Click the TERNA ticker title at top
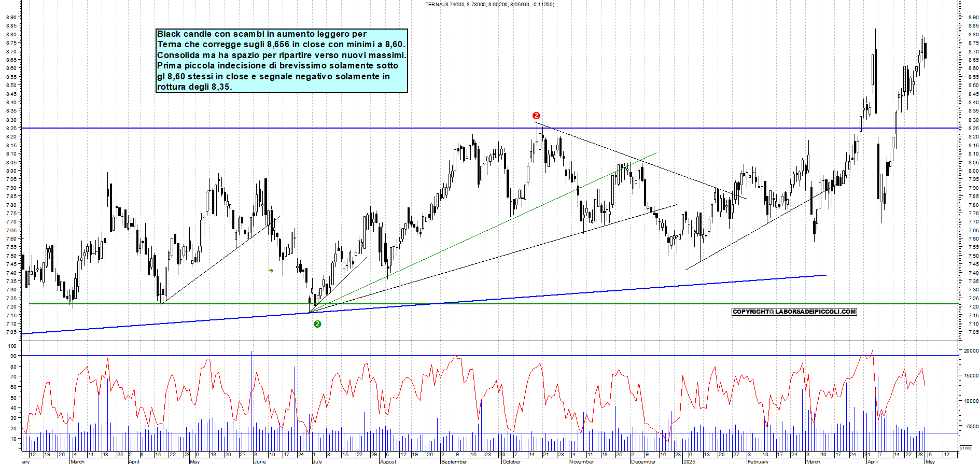The image size is (980, 464). pos(489,4)
